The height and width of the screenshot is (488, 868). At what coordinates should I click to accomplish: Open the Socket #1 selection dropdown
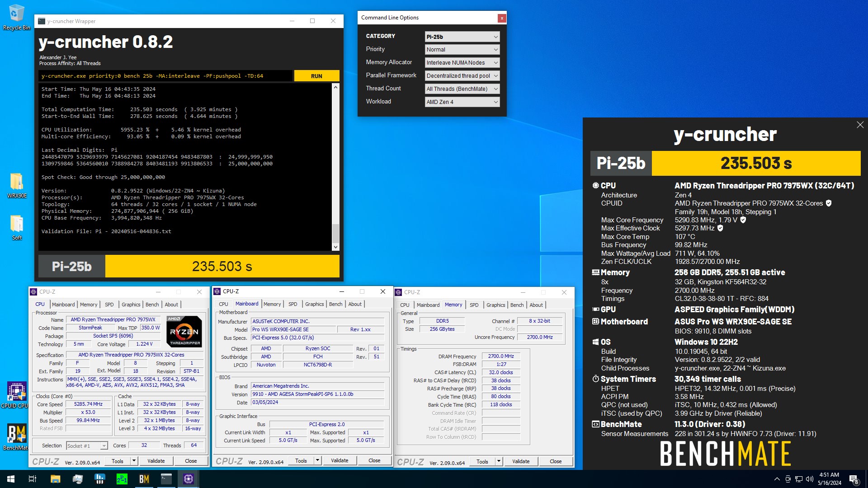(87, 446)
